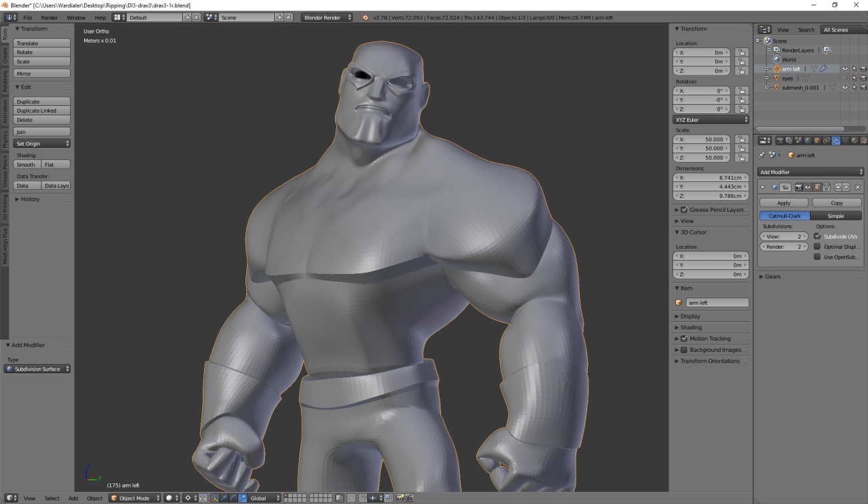Viewport: 868px width, 504px height.
Task: Open the World properties tab icon
Action: pyautogui.click(x=807, y=141)
